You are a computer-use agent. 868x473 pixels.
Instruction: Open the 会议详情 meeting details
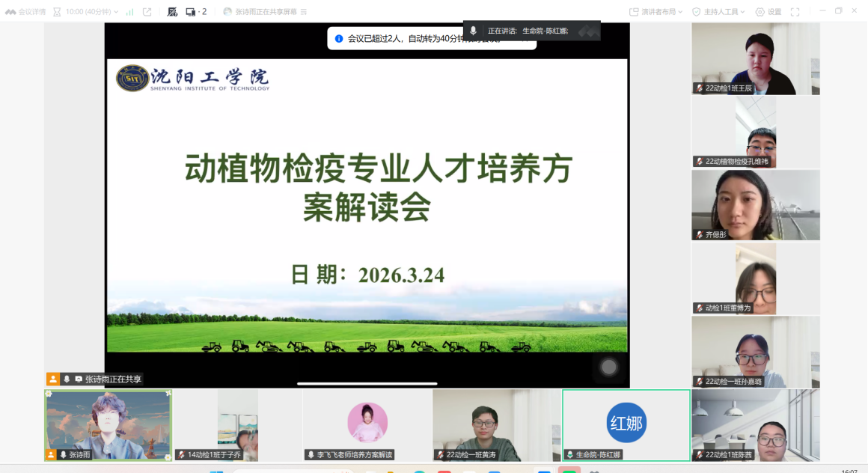[x=25, y=12]
